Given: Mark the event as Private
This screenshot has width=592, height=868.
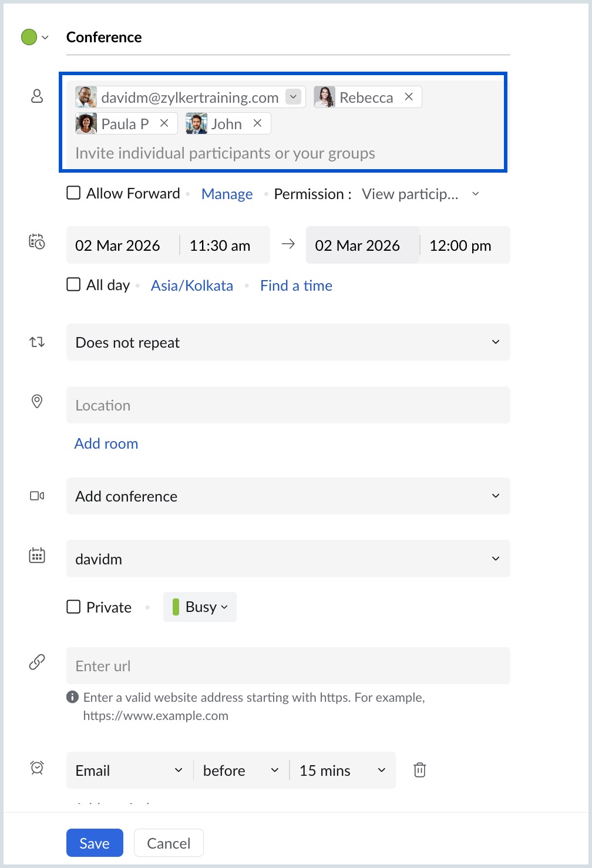Looking at the screenshot, I should (73, 607).
